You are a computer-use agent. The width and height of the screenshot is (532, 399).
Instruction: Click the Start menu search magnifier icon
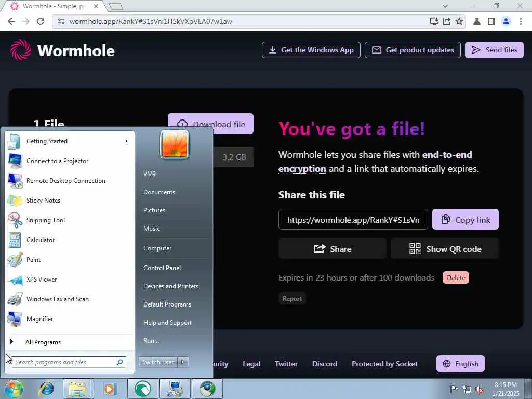click(119, 362)
